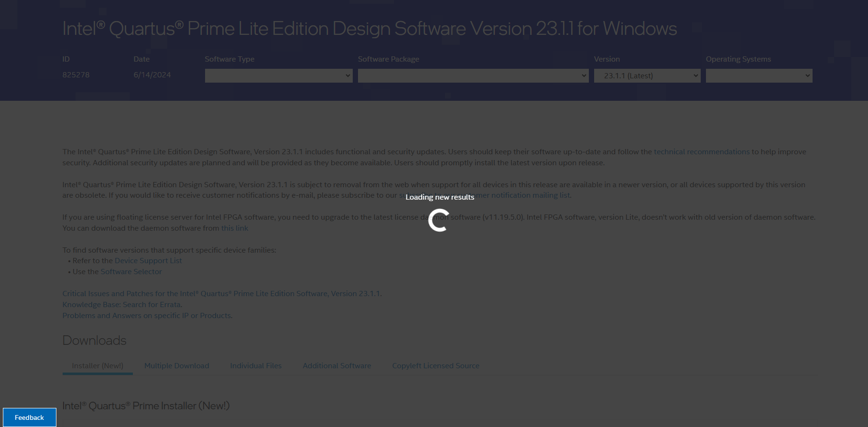
Task: Open the Device Support List link
Action: [x=148, y=260]
